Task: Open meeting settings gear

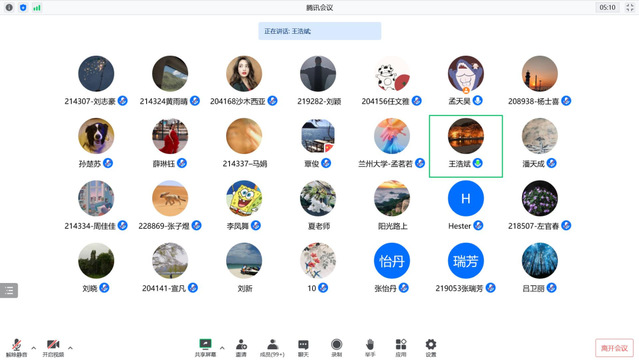Action: (x=431, y=348)
